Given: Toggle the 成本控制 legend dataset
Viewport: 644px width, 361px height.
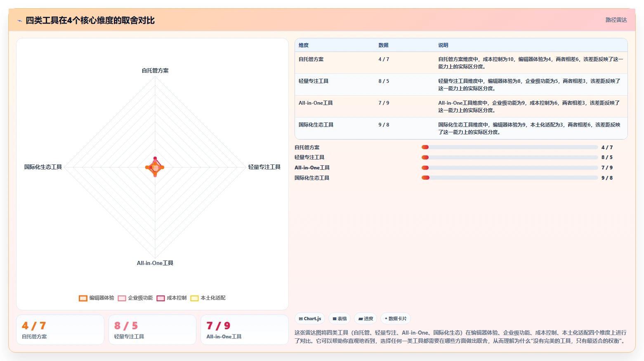Looking at the screenshot, I should pyautogui.click(x=172, y=298).
